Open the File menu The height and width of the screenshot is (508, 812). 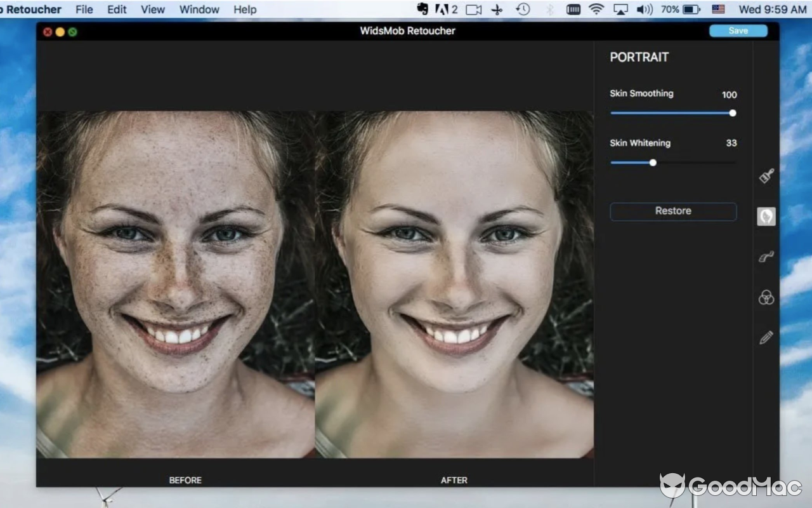click(x=84, y=10)
